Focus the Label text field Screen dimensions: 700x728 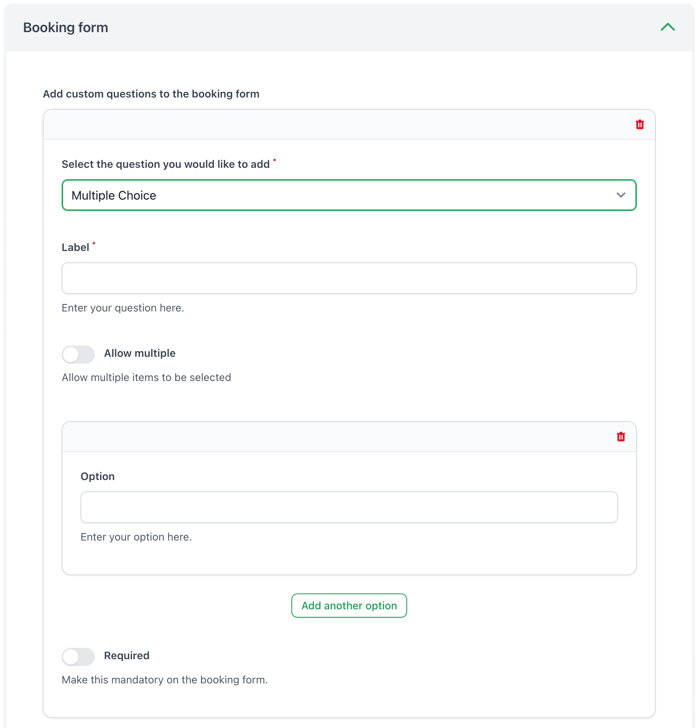(349, 278)
